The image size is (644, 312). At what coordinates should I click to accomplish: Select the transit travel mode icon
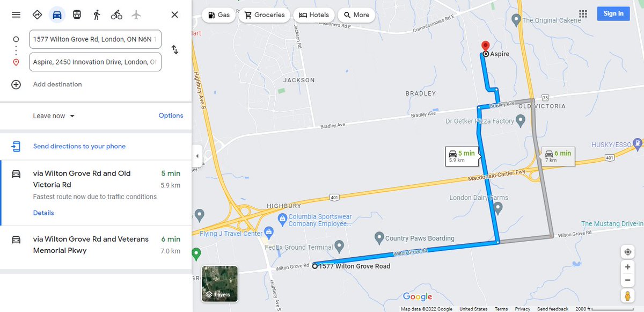pos(77,14)
